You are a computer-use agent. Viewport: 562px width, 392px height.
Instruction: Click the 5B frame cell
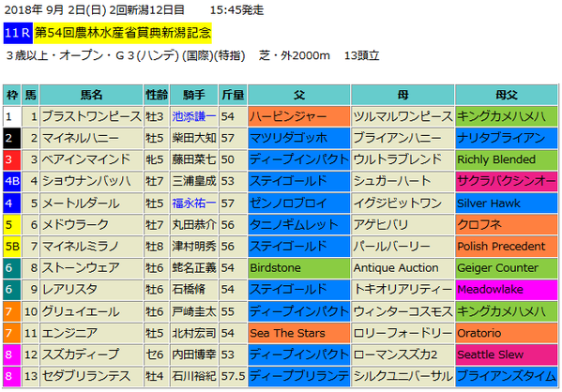[x=12, y=246]
